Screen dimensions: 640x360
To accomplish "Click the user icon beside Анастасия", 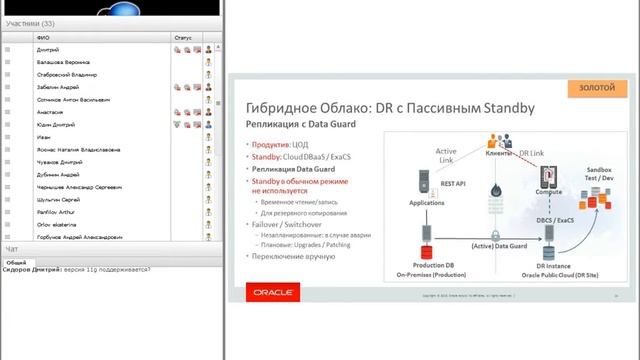I will 209,112.
